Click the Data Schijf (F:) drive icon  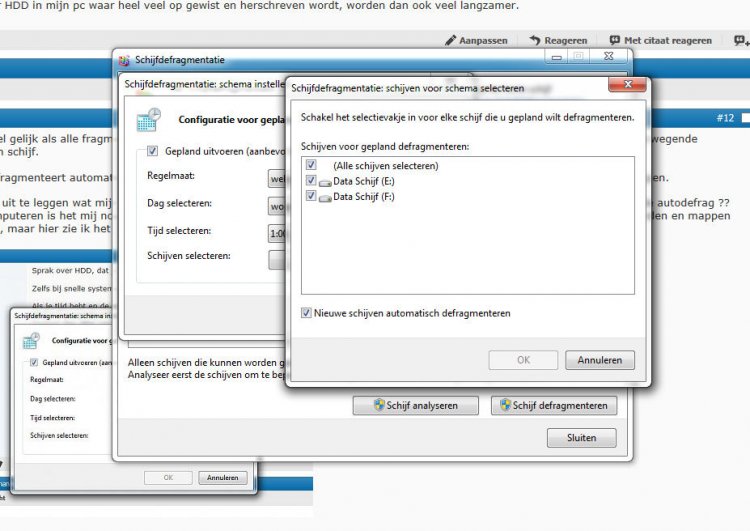pos(325,198)
